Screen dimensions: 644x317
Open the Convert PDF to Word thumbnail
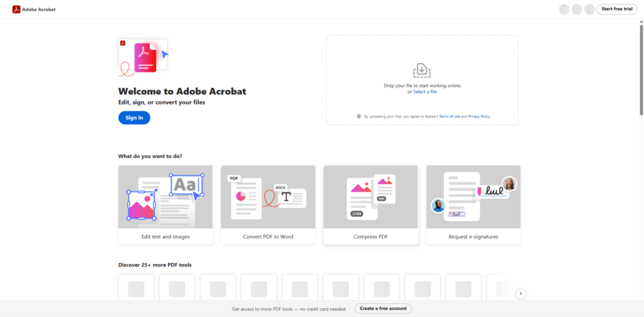tap(268, 197)
